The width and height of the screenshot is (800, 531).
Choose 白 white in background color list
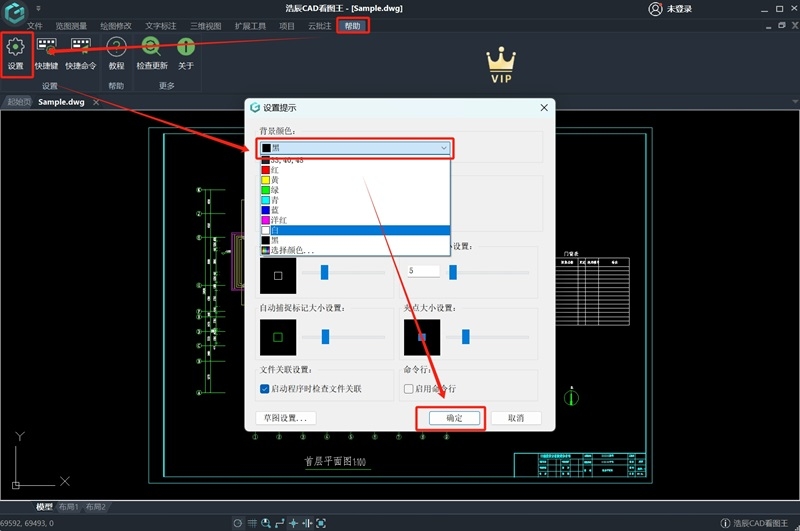(355, 230)
